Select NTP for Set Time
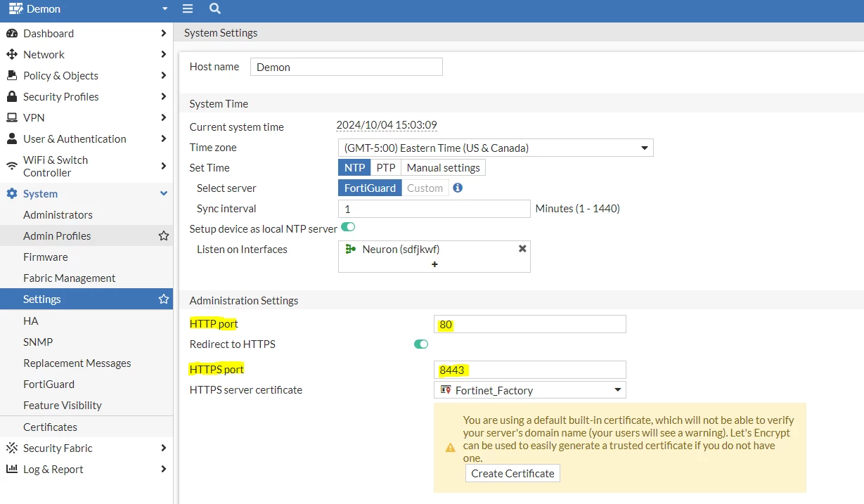 354,167
